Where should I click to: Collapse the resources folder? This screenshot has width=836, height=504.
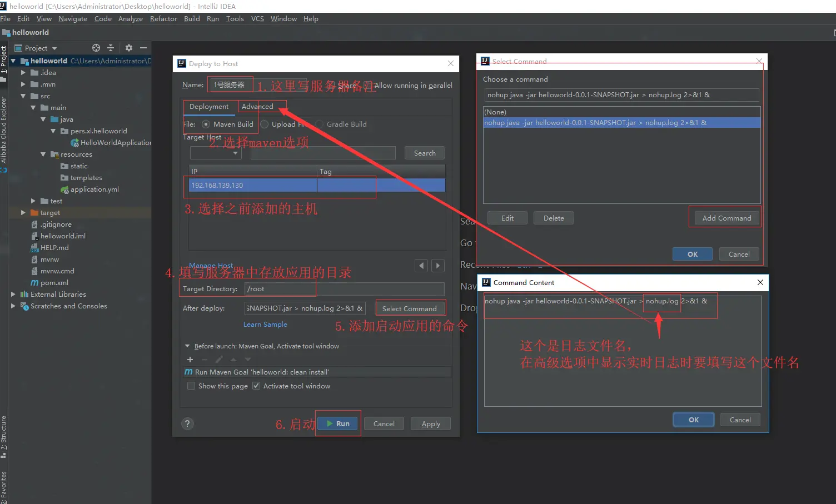(43, 154)
